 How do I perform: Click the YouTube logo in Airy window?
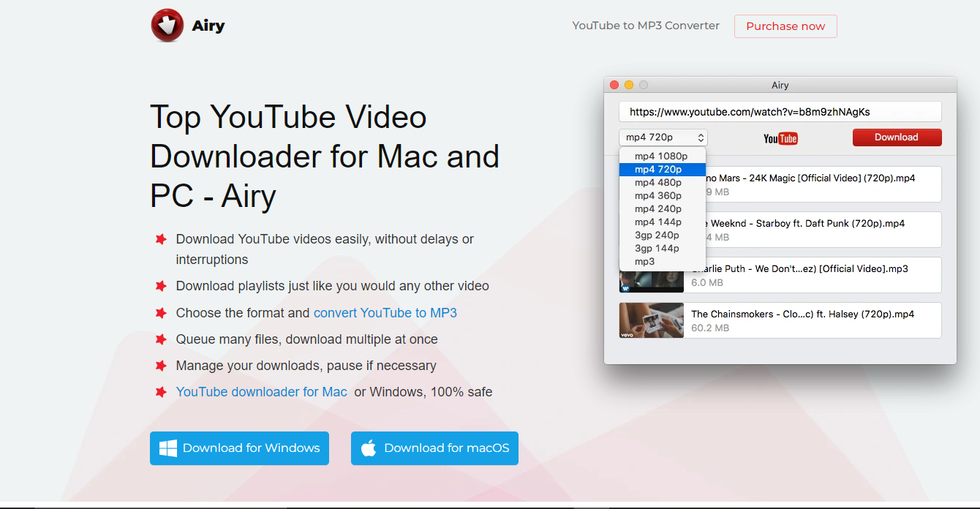780,138
